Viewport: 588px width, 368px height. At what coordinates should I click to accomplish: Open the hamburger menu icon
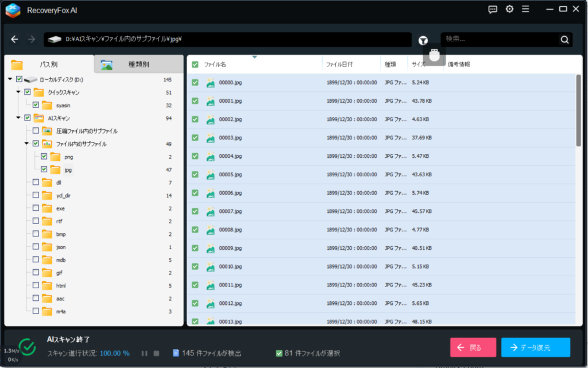(525, 9)
